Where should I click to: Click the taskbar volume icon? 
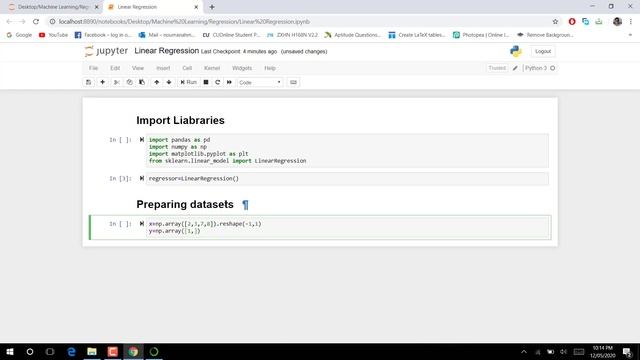tap(564, 352)
